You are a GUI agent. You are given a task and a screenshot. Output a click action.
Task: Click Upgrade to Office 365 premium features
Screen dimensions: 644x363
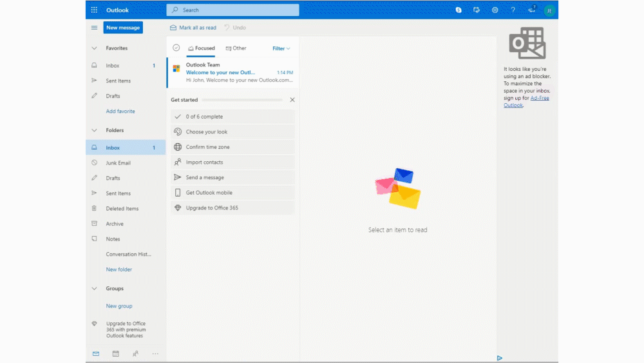tap(126, 329)
